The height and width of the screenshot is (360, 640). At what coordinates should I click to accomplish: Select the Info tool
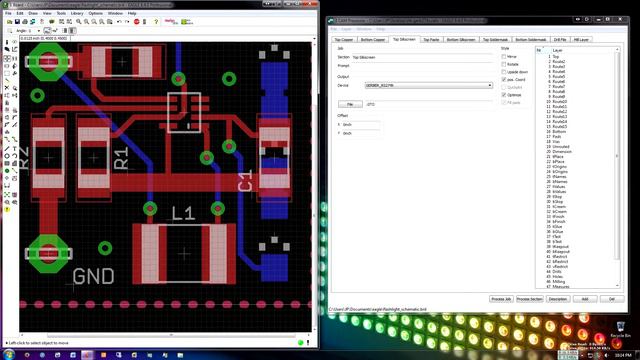tap(7, 42)
